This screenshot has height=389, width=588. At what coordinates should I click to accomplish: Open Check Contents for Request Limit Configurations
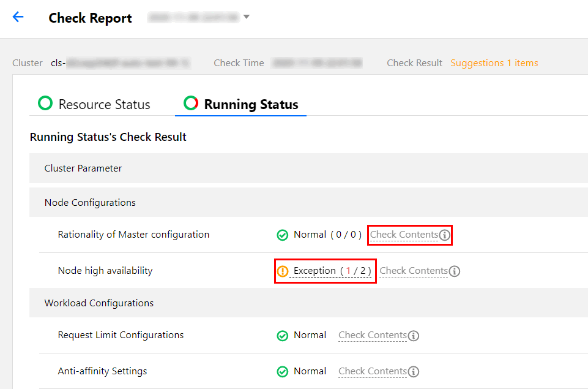click(372, 335)
